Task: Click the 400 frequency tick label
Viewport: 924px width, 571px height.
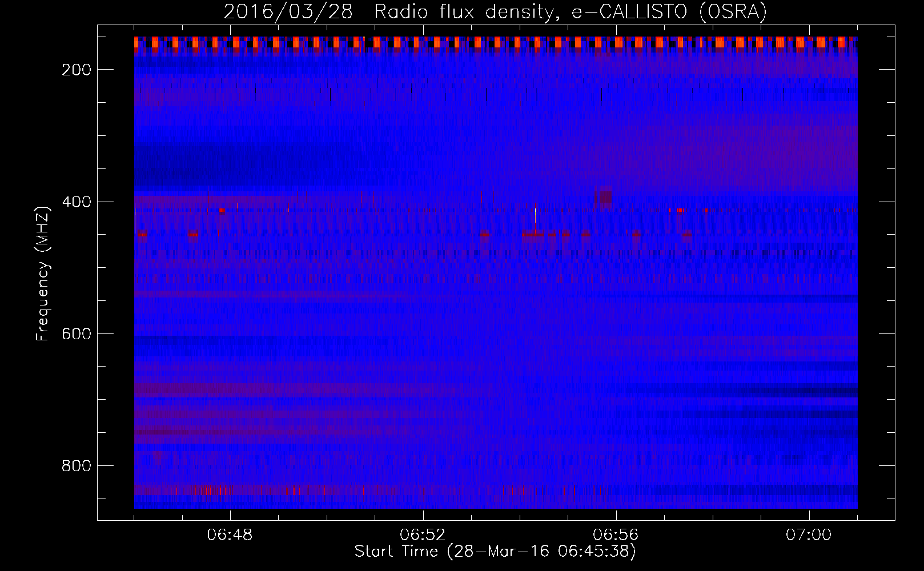Action: click(x=77, y=202)
